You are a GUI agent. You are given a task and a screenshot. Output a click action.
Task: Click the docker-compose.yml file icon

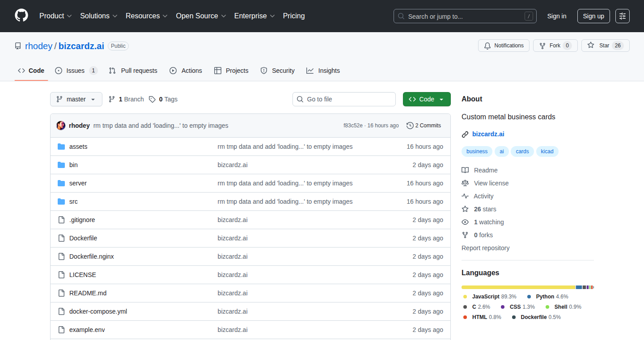coord(61,311)
